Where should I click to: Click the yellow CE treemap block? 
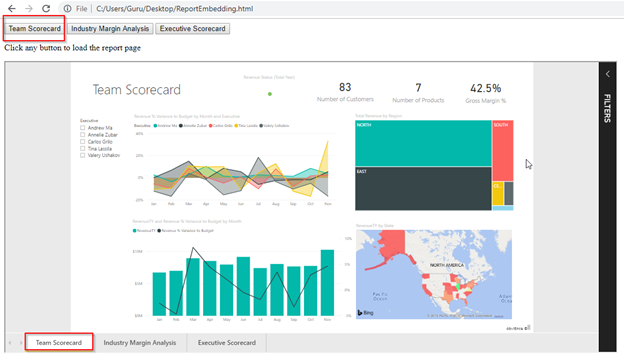[x=498, y=193]
